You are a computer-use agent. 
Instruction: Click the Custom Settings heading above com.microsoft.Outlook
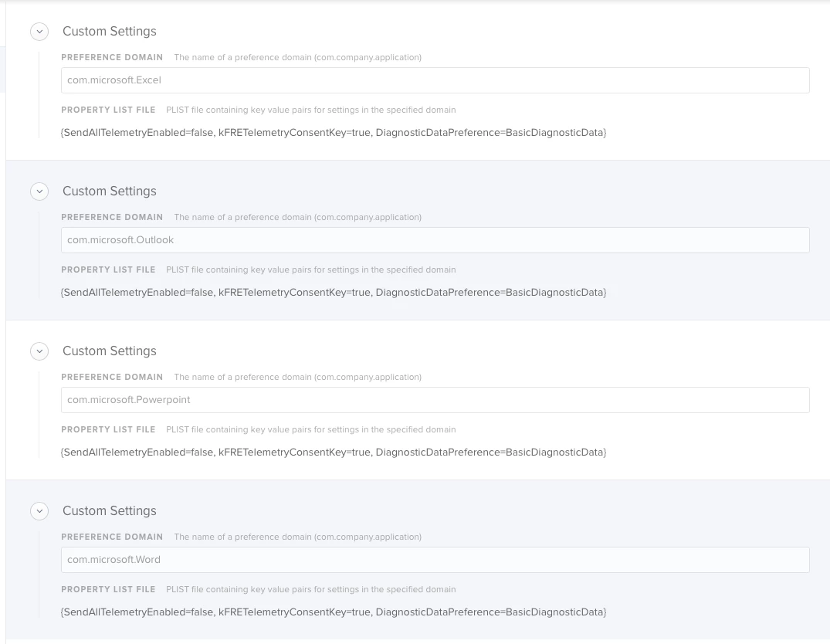coord(110,192)
